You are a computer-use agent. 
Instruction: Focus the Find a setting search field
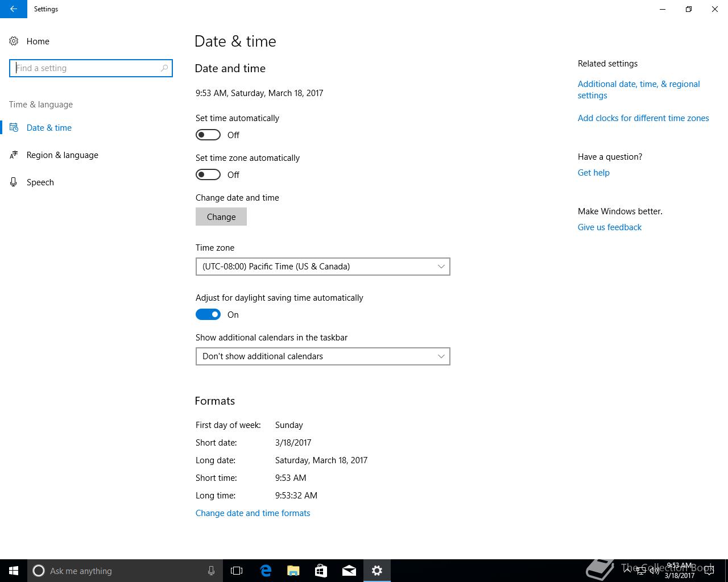(91, 68)
